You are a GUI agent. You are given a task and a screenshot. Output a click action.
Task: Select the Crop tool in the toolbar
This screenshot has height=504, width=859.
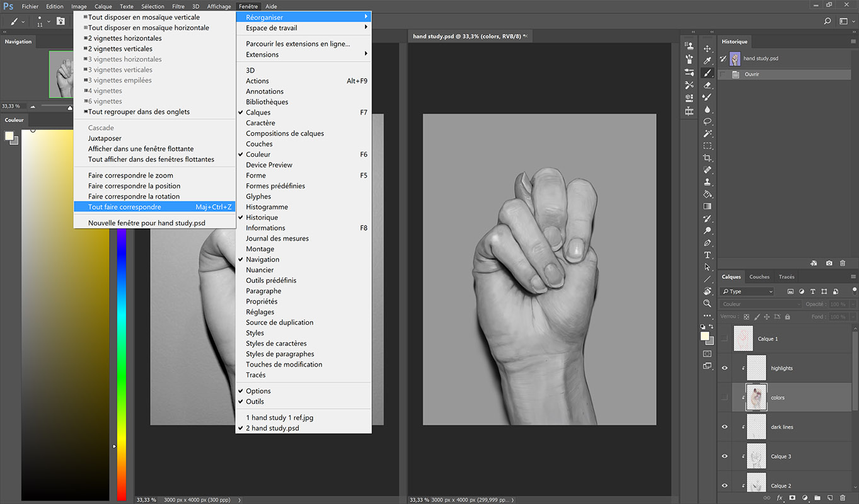[x=707, y=157]
